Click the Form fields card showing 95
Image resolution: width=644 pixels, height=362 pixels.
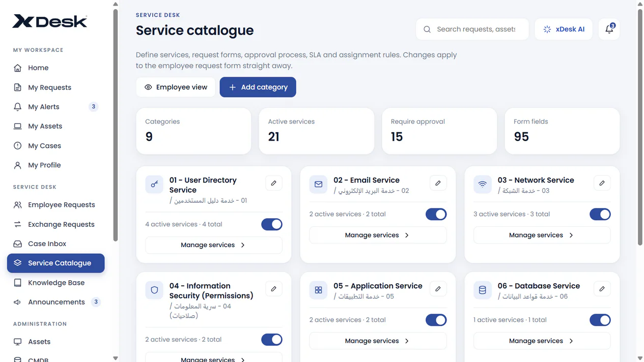click(x=562, y=131)
